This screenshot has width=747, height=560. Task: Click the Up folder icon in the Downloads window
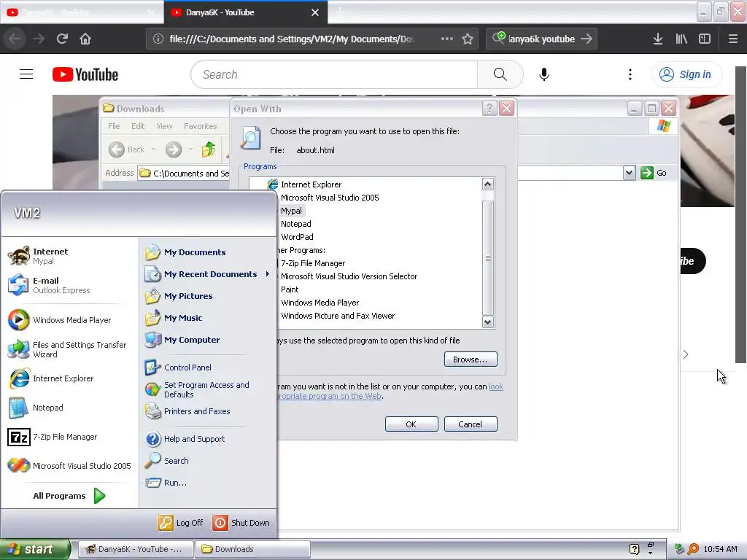tap(208, 149)
